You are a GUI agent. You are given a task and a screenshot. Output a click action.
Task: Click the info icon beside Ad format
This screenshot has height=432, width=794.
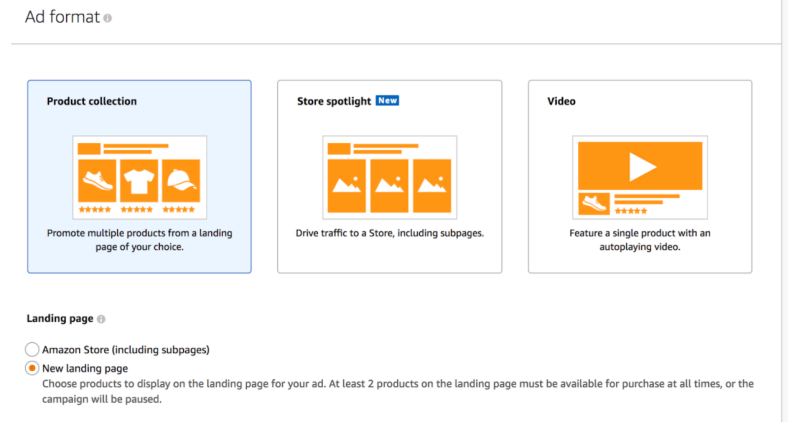point(108,18)
